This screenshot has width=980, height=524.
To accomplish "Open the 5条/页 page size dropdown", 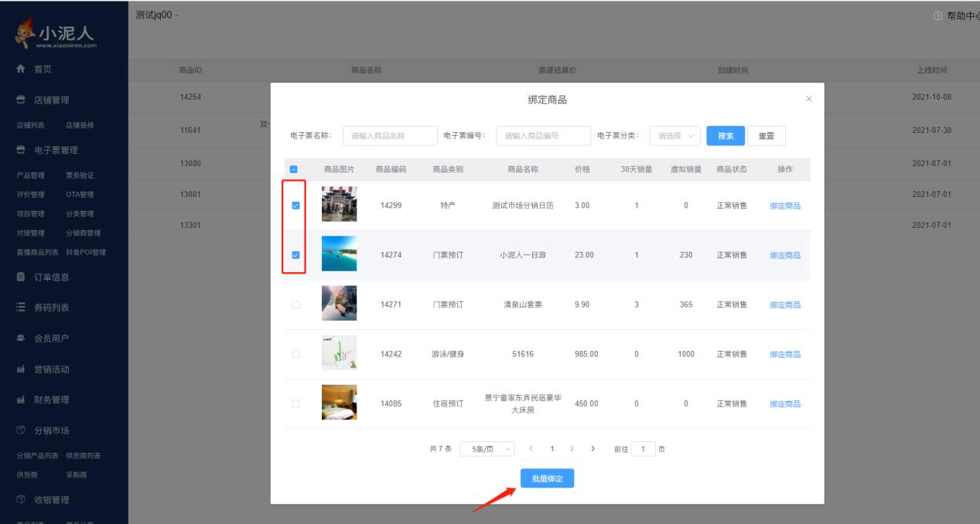I will 487,448.
